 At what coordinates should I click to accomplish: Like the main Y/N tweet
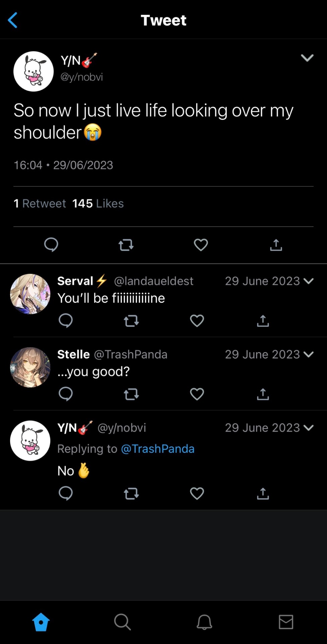tap(201, 245)
